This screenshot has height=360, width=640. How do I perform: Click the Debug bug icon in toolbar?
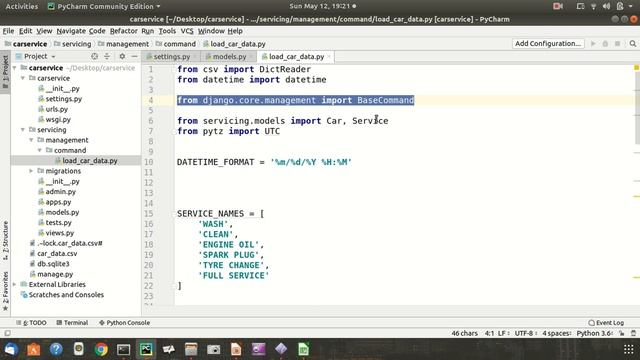605,43
